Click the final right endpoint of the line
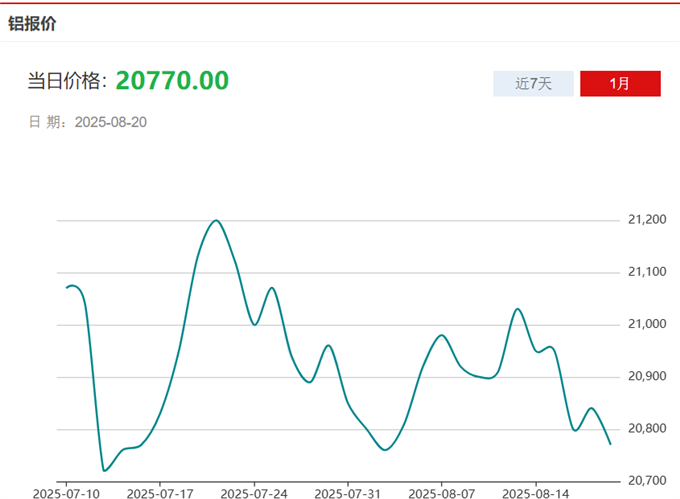The width and height of the screenshot is (680, 499). pyautogui.click(x=610, y=444)
